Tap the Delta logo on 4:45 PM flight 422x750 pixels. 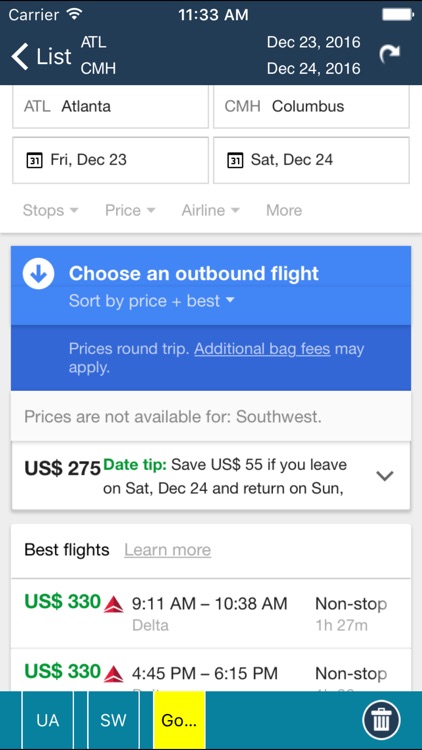[x=114, y=673]
